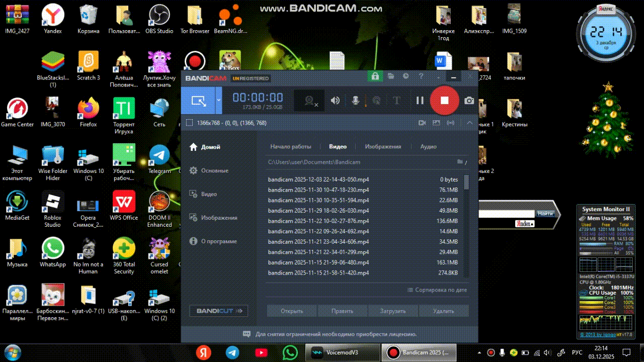The width and height of the screenshot is (644, 362).
Task: Show hidden system tray icons
Action: click(x=480, y=352)
